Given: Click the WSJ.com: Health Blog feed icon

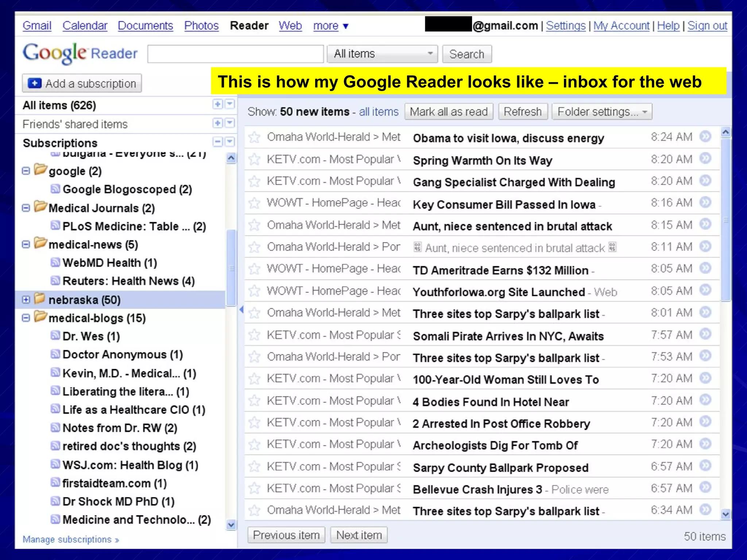Looking at the screenshot, I should pyautogui.click(x=55, y=464).
